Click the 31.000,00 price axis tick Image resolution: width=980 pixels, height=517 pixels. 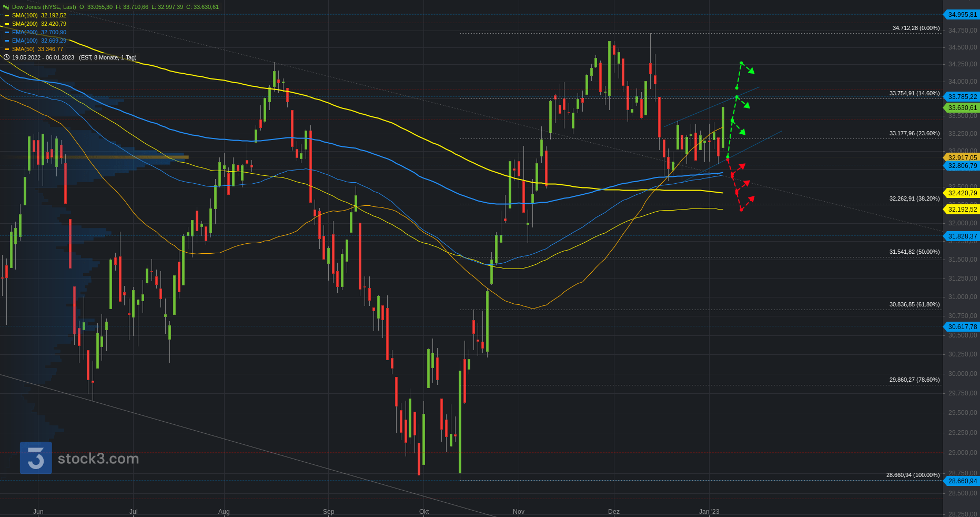click(963, 297)
